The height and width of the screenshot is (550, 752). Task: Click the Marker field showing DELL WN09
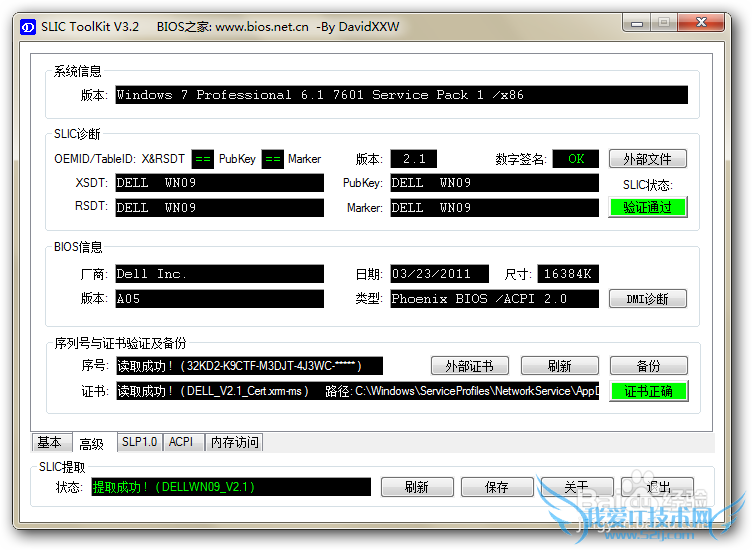pos(494,208)
